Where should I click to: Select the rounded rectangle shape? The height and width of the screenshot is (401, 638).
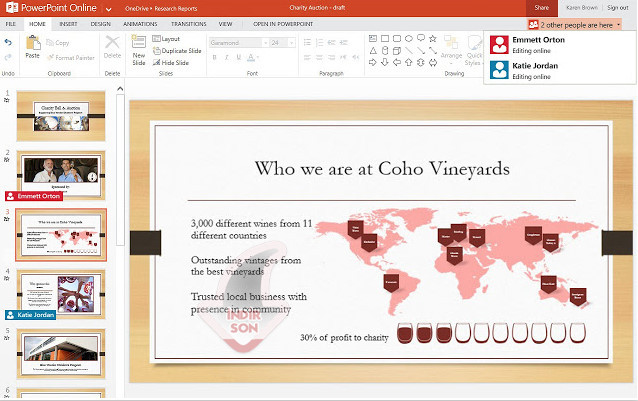point(397,38)
